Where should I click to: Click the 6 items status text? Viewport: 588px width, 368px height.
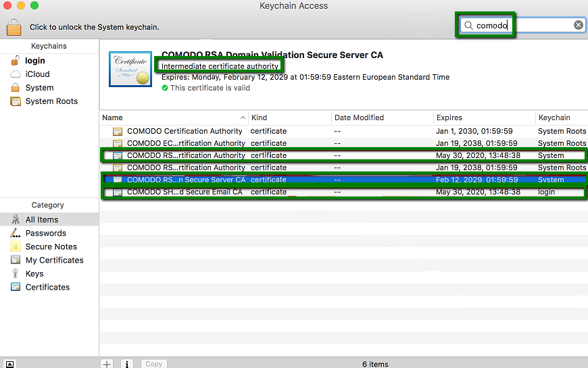pos(375,364)
